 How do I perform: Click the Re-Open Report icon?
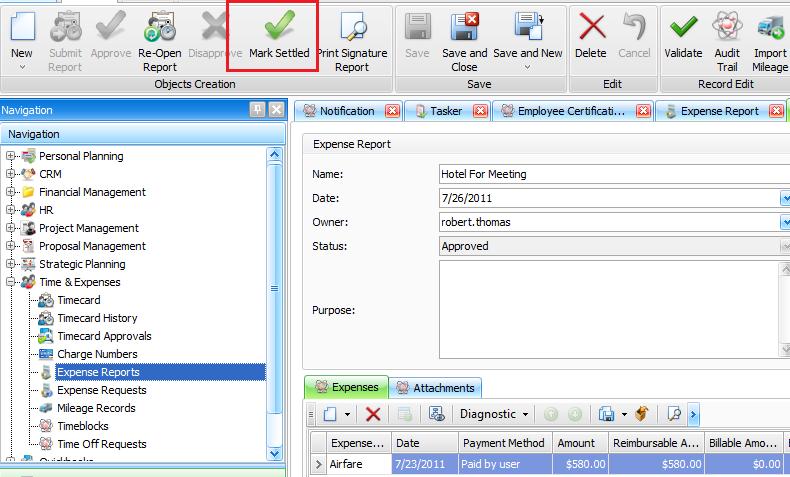pos(158,26)
